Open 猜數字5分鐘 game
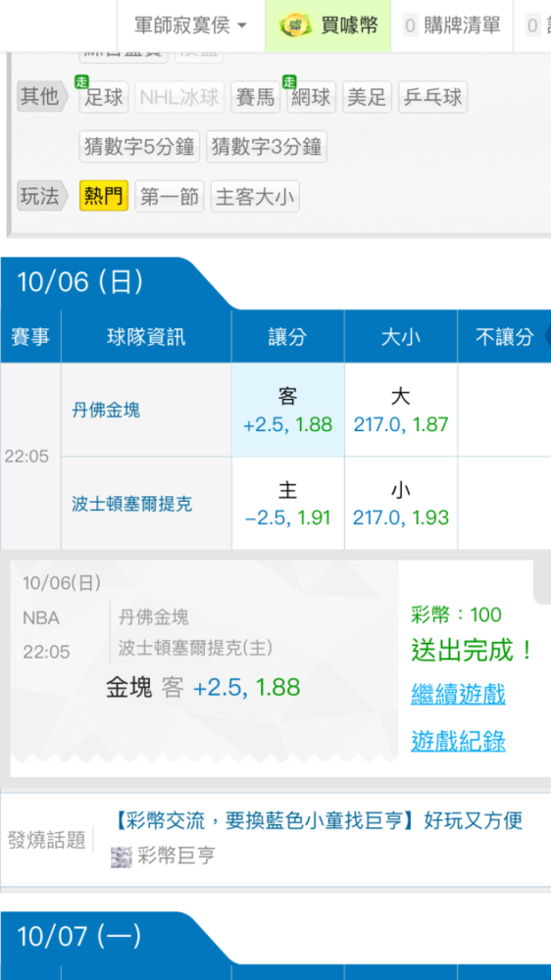This screenshot has width=551, height=980. click(139, 147)
